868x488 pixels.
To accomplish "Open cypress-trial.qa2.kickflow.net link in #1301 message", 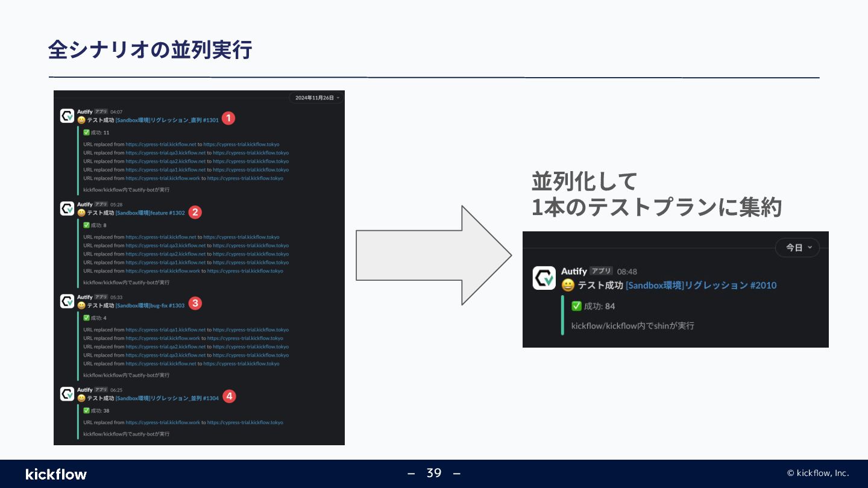I will point(166,161).
